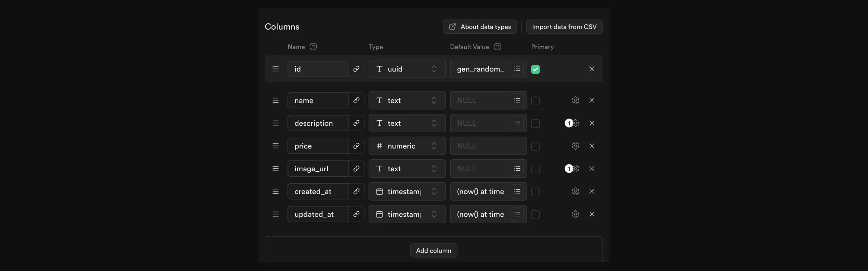Open default value suggestions for description
The image size is (868, 271).
tap(518, 123)
